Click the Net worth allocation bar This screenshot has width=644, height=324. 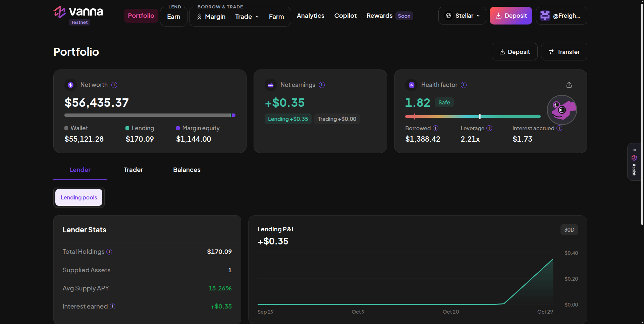click(x=150, y=115)
